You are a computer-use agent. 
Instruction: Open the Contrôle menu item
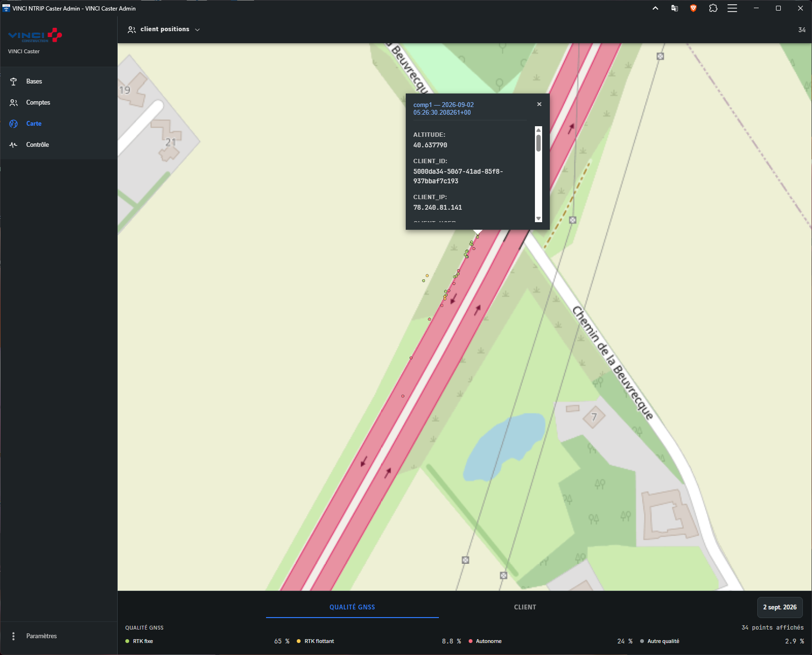[59, 145]
